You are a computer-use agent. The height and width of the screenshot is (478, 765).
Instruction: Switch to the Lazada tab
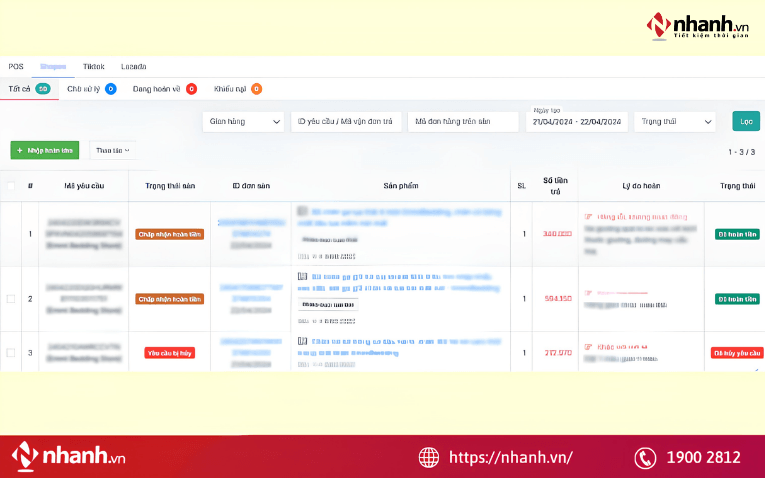[134, 66]
